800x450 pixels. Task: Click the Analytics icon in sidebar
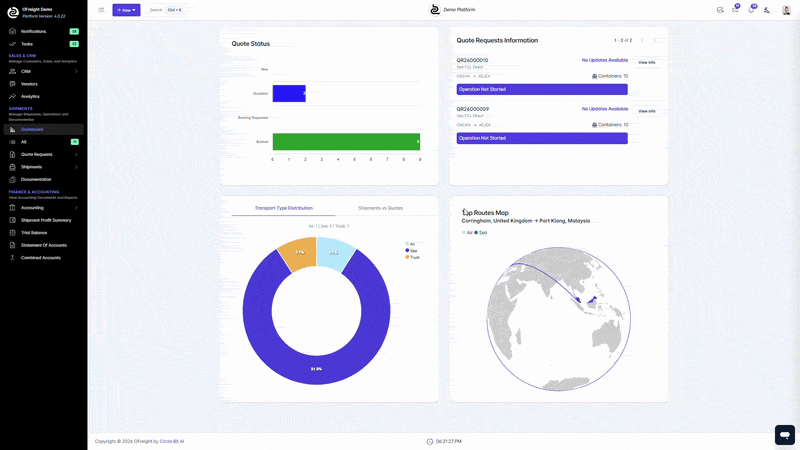point(12,96)
